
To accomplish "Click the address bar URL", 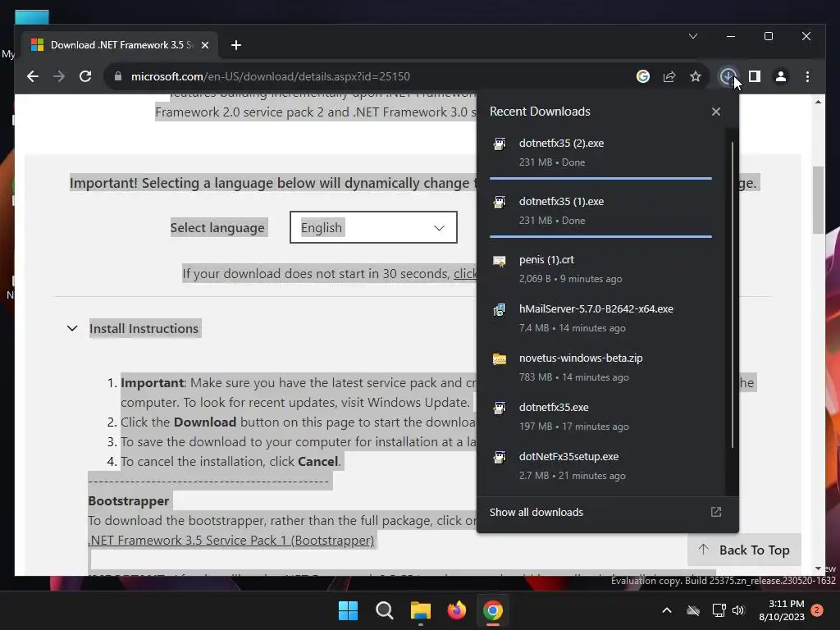I will click(271, 76).
